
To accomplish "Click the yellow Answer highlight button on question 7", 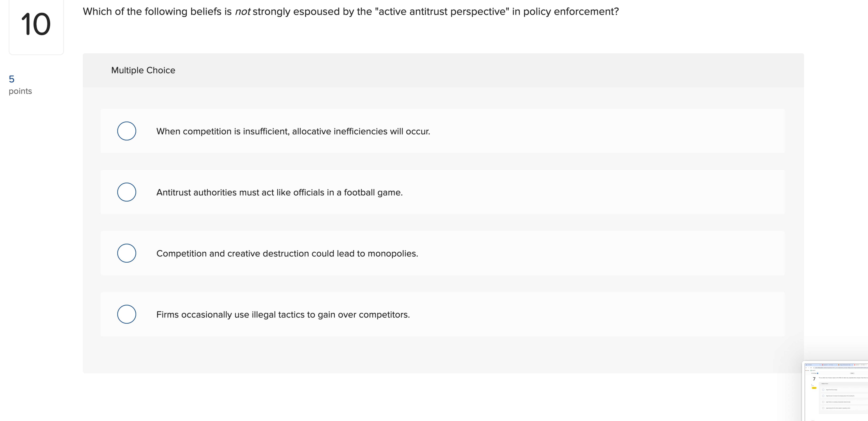I will (814, 388).
